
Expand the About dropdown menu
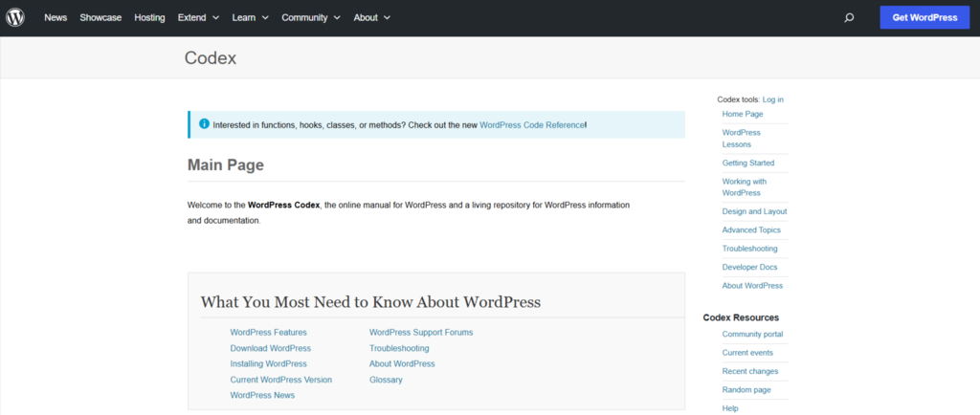click(x=371, y=17)
